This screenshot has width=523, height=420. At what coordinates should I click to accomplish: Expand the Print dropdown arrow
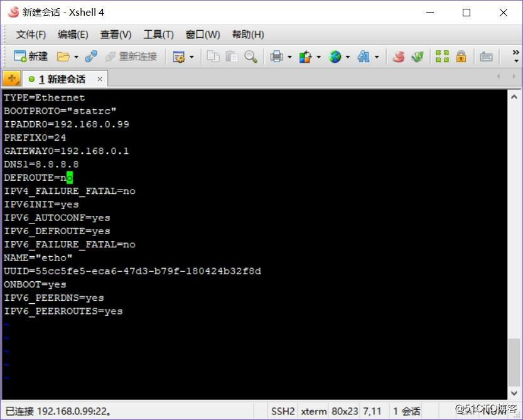(289, 57)
